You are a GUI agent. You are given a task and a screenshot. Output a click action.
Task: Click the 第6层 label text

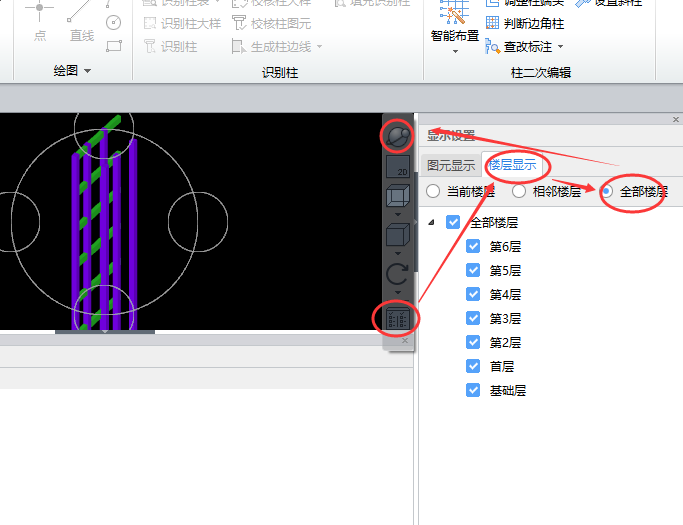[x=505, y=247]
